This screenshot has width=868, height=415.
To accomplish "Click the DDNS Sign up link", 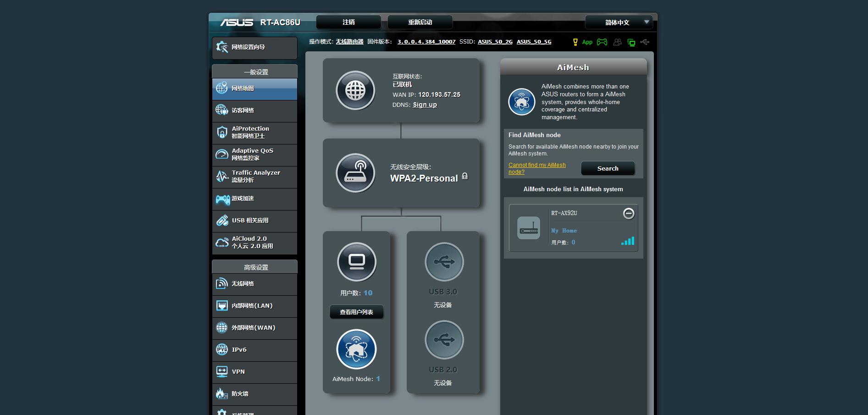I will pyautogui.click(x=425, y=105).
